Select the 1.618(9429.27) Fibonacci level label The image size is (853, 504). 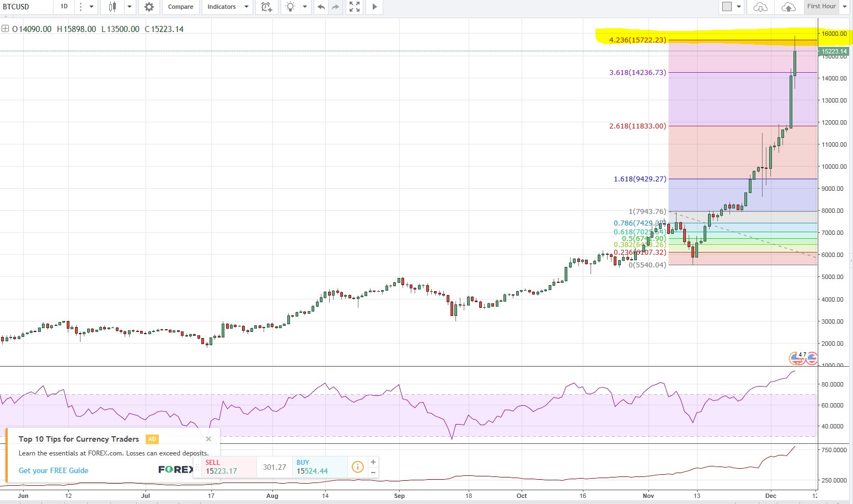pos(640,179)
